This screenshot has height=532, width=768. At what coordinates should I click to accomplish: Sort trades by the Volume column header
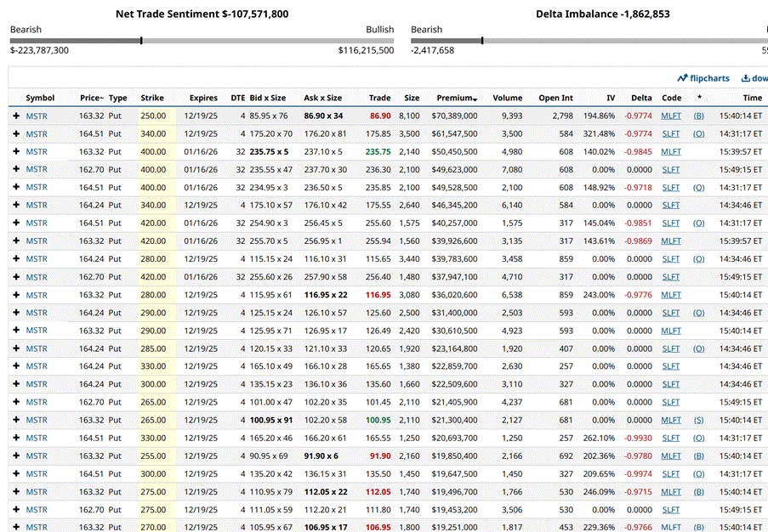tap(507, 98)
